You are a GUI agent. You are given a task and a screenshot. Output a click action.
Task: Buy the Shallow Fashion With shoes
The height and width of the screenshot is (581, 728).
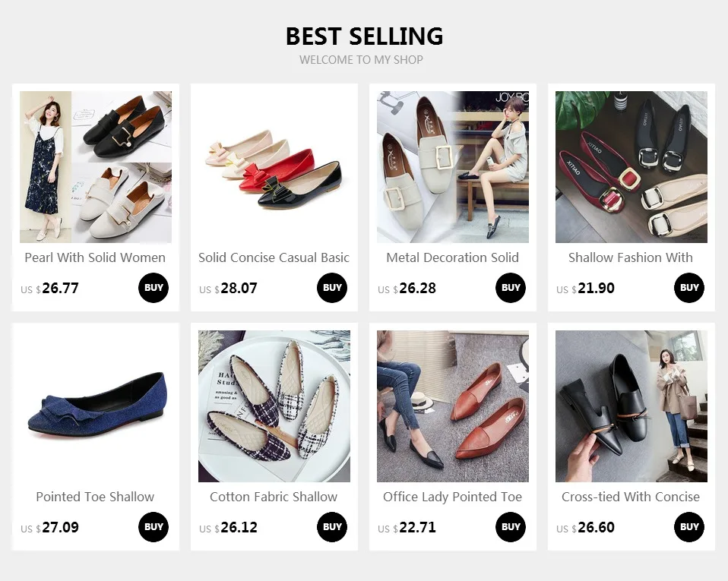689,288
